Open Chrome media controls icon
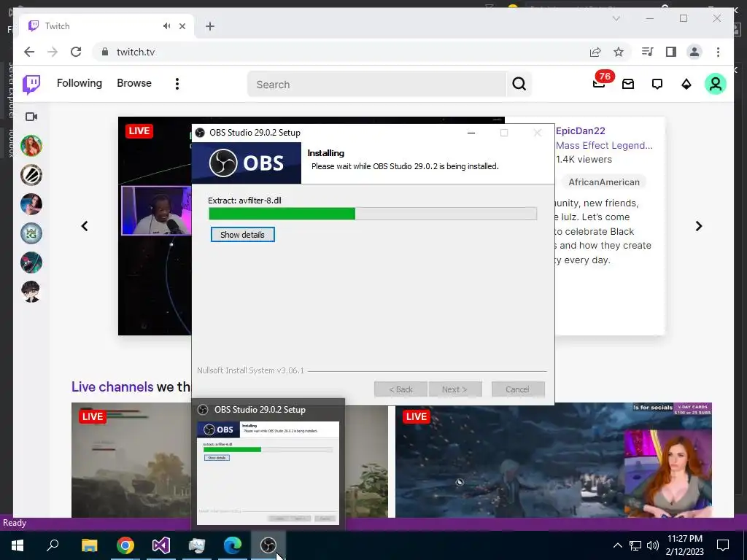Screen dimensions: 747x560 click(x=647, y=52)
